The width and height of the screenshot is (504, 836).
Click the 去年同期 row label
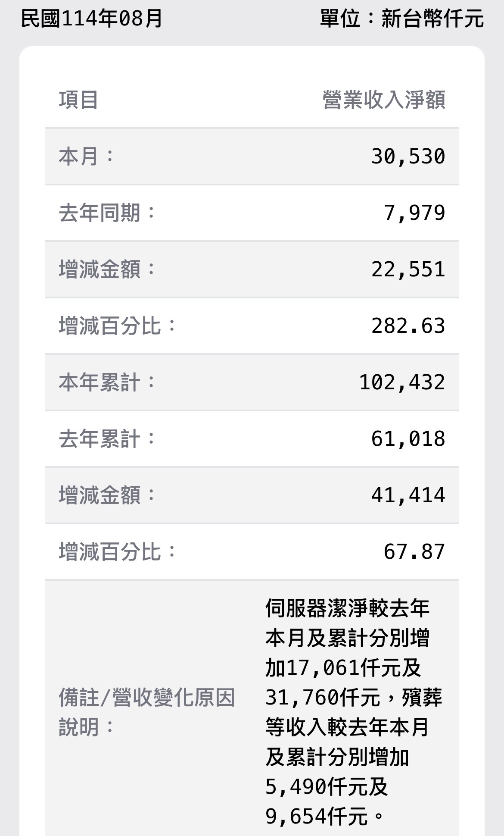click(x=107, y=213)
